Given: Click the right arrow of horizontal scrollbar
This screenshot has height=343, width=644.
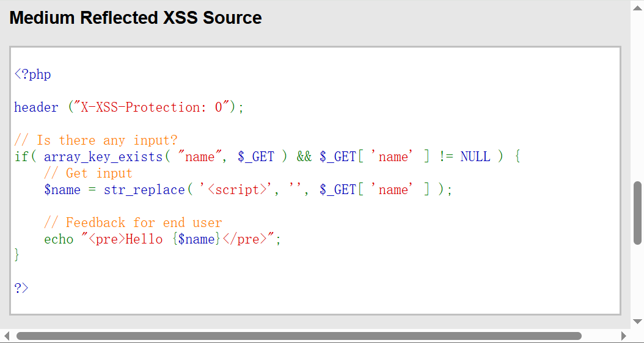Looking at the screenshot, I should (x=623, y=336).
